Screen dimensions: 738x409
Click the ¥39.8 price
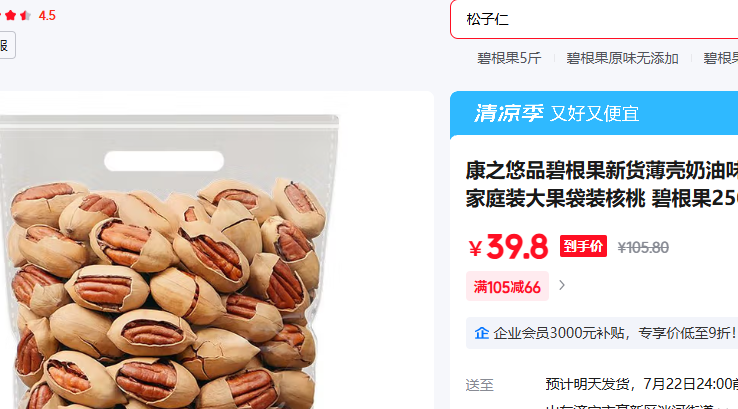(508, 247)
